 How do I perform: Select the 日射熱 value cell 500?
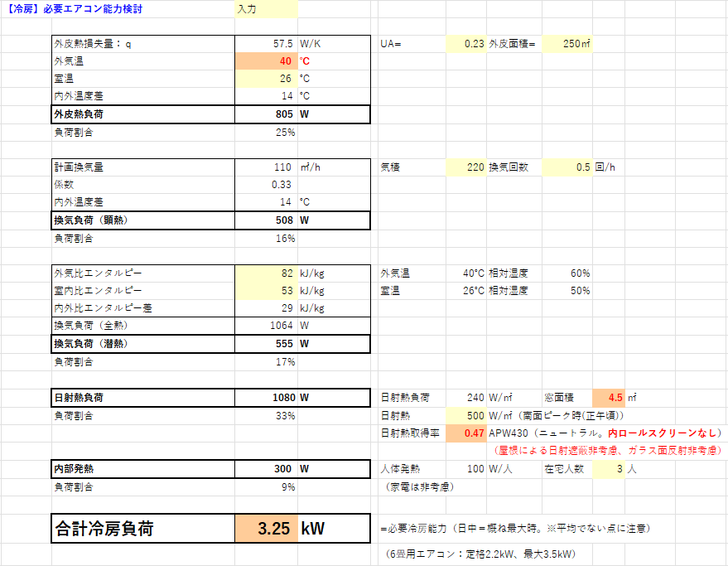(465, 415)
